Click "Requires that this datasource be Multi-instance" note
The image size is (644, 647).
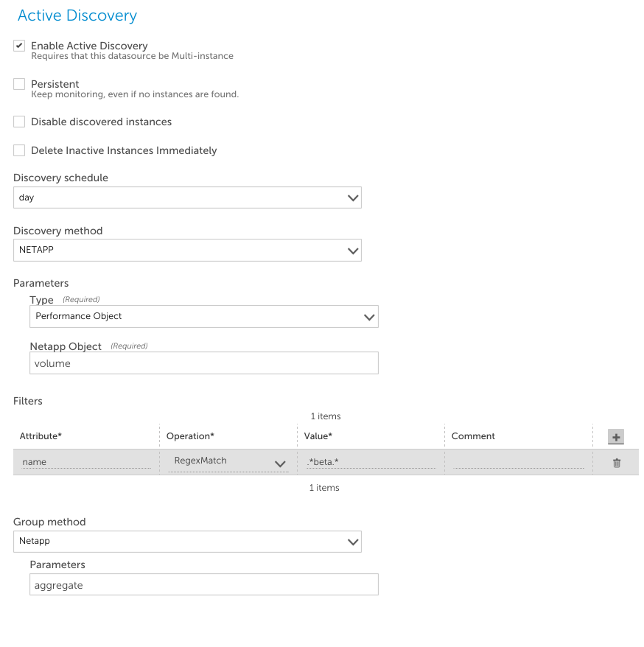pyautogui.click(x=132, y=56)
